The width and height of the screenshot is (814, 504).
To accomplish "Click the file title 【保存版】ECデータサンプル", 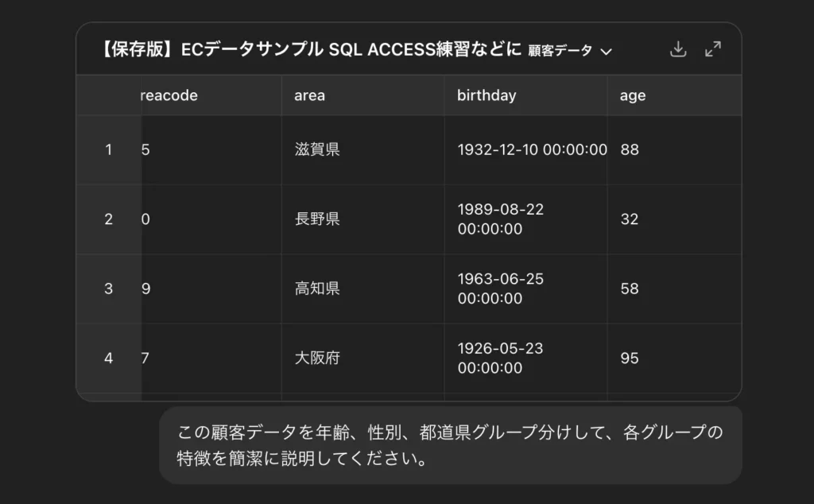I will click(310, 50).
